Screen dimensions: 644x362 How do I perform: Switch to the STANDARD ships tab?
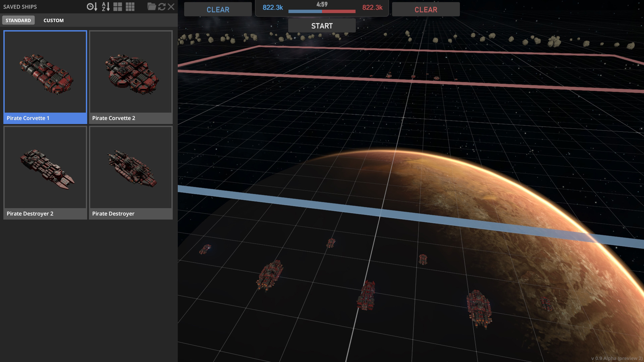point(18,20)
